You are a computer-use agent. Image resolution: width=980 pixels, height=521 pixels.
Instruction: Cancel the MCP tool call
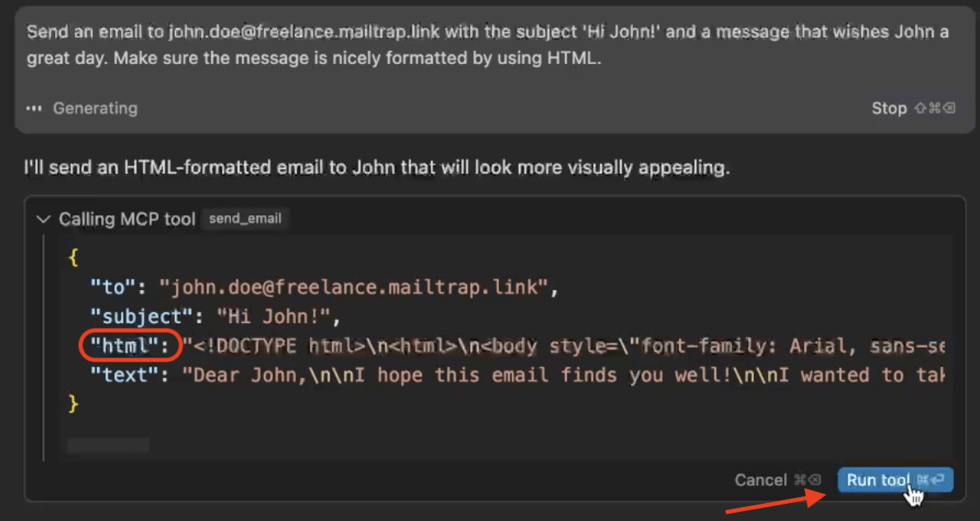(x=760, y=480)
